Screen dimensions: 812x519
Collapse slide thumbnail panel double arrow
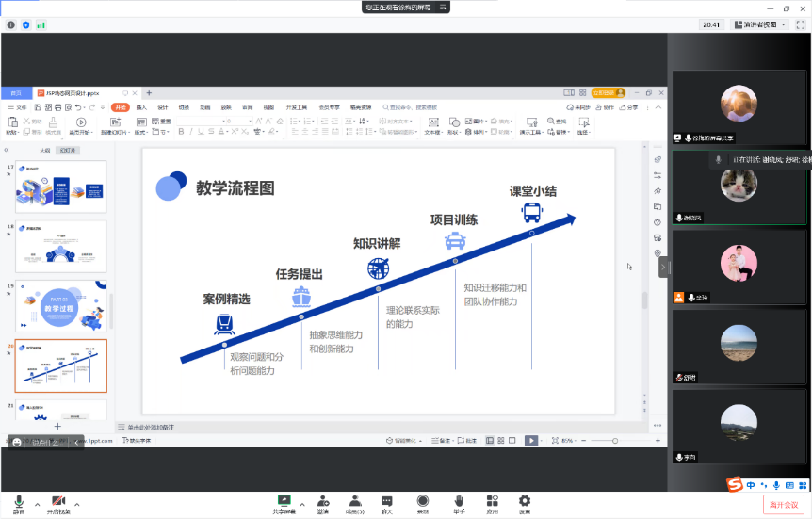click(x=7, y=150)
